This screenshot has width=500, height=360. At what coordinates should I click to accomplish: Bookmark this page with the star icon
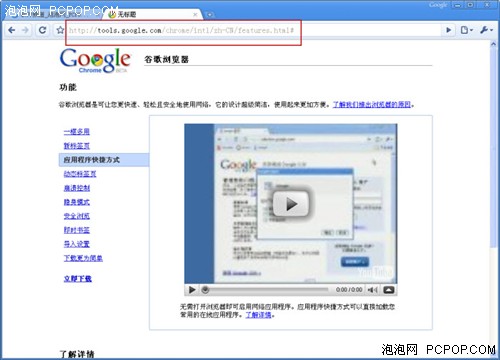click(x=60, y=30)
